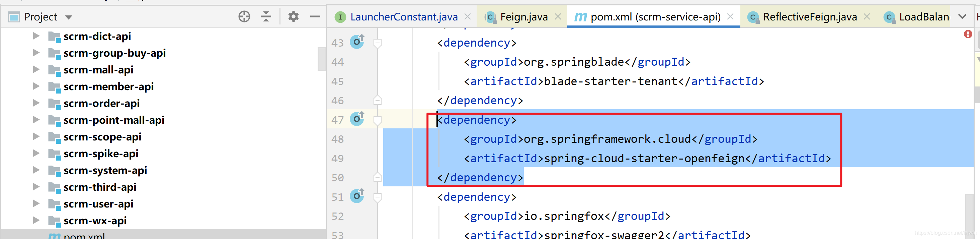Click the Project panel title label
980x239 pixels.
tap(40, 17)
